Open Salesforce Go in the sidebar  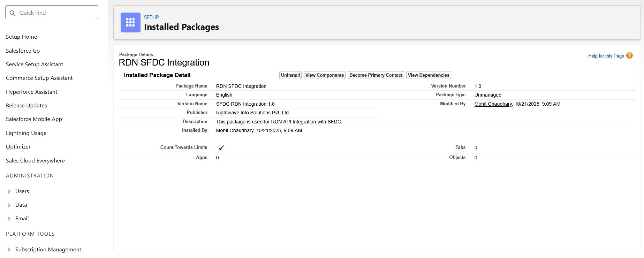(x=23, y=51)
